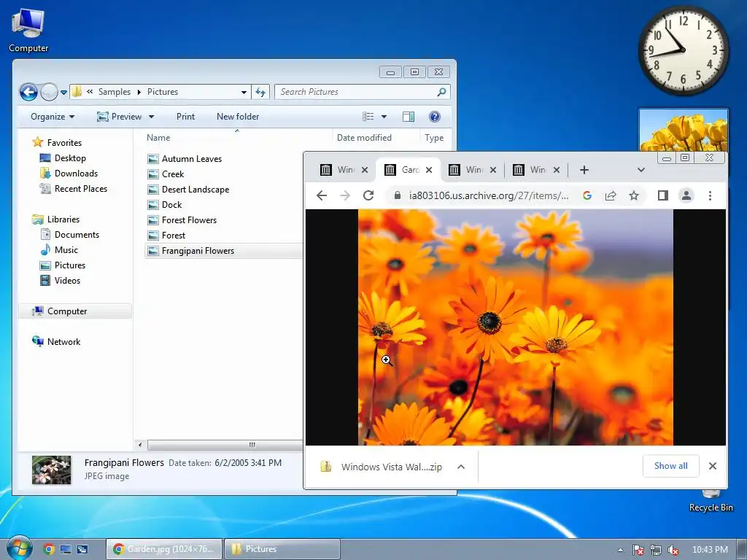This screenshot has width=747, height=560.
Task: Open the Chrome tab search chevron
Action: [x=641, y=170]
